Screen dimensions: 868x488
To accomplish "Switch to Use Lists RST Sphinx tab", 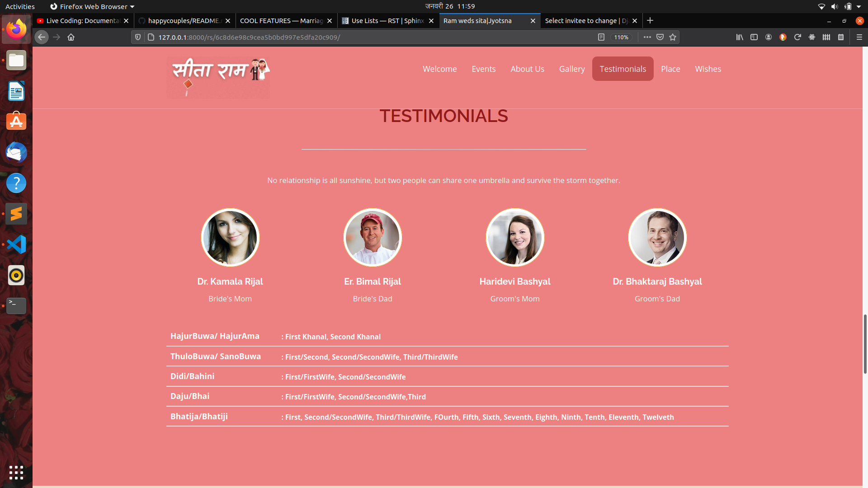I will [x=388, y=21].
